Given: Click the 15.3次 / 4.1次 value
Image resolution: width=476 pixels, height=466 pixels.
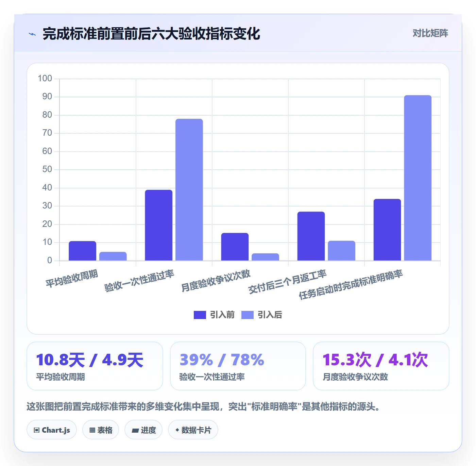Looking at the screenshot, I should point(375,360).
